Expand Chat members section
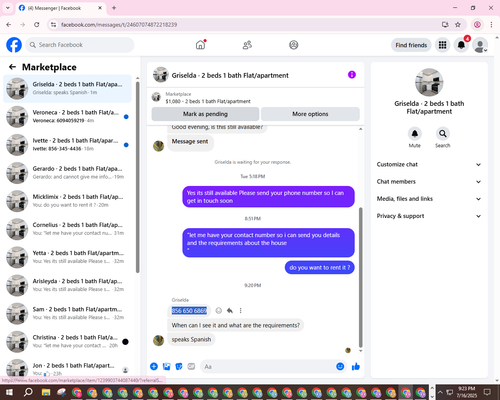This screenshot has height=400, width=500. 429,182
